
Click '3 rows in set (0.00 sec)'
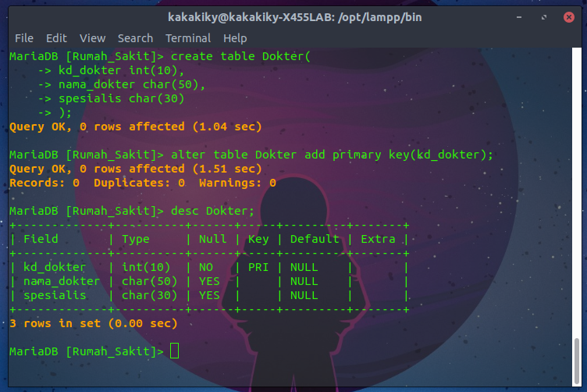[x=93, y=323]
